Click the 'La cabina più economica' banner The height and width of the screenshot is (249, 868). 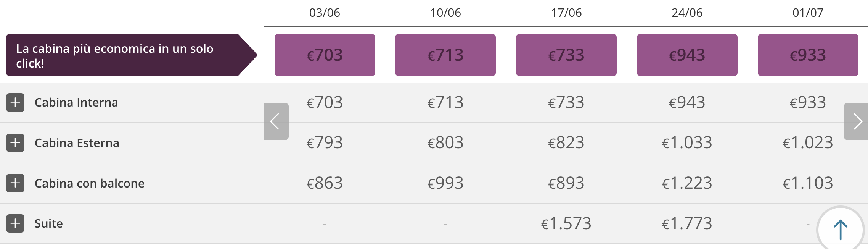point(122,55)
